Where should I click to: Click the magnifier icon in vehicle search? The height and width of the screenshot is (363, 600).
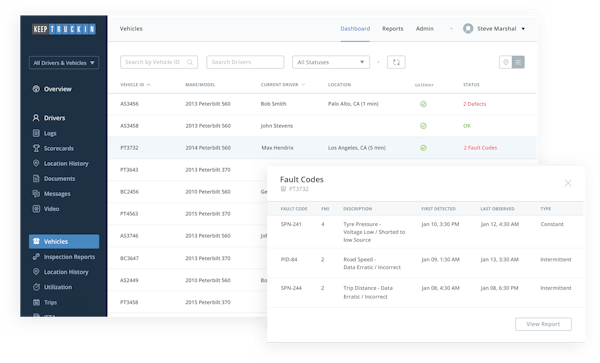point(190,62)
